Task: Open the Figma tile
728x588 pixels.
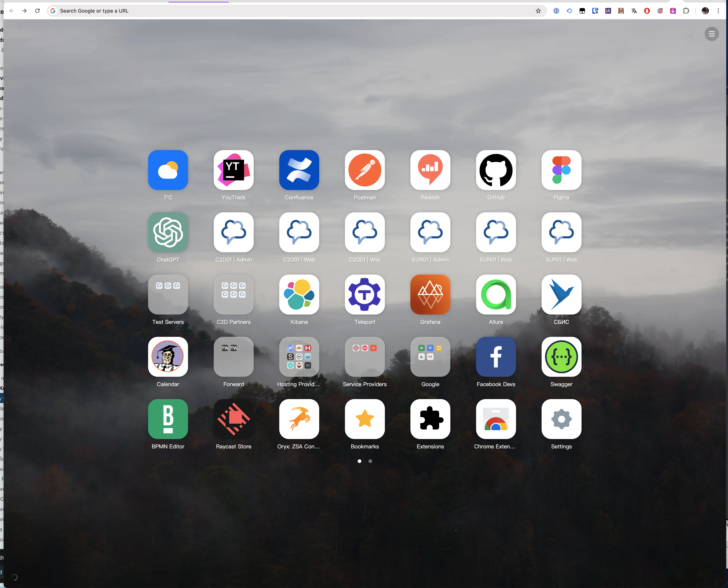Action: point(561,170)
